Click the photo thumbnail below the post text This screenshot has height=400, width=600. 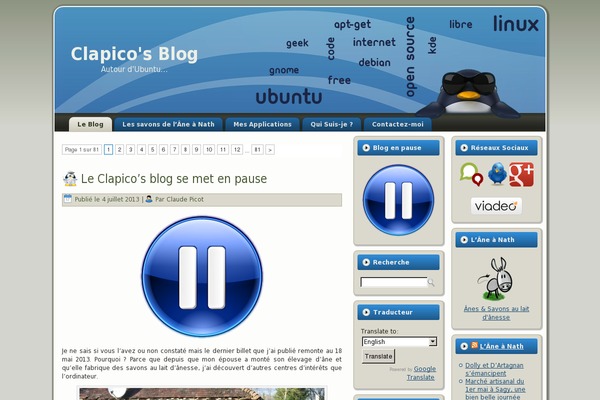tap(202, 394)
